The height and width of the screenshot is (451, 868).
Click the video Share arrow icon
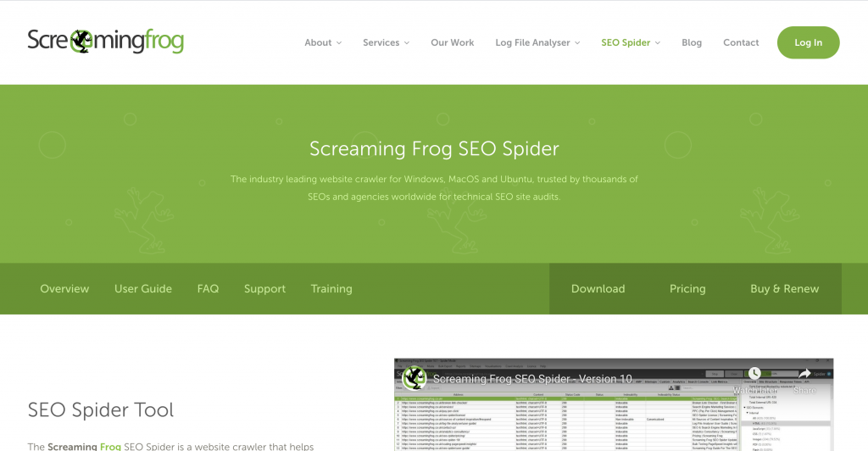click(x=804, y=374)
